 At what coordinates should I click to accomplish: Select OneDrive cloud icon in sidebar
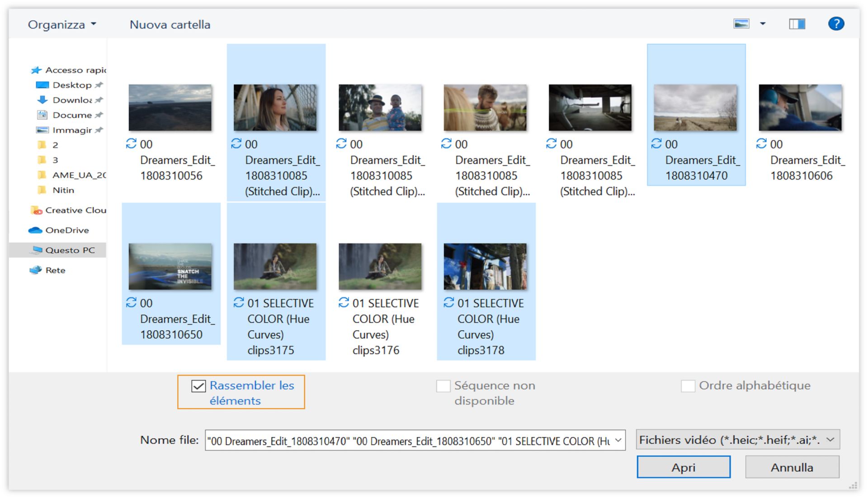[36, 230]
